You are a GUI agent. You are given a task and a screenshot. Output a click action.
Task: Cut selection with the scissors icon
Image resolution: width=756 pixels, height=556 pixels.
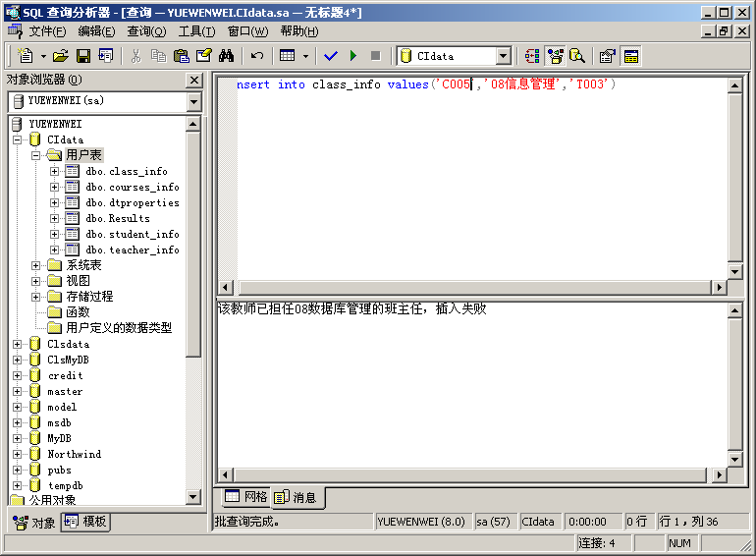[x=135, y=56]
